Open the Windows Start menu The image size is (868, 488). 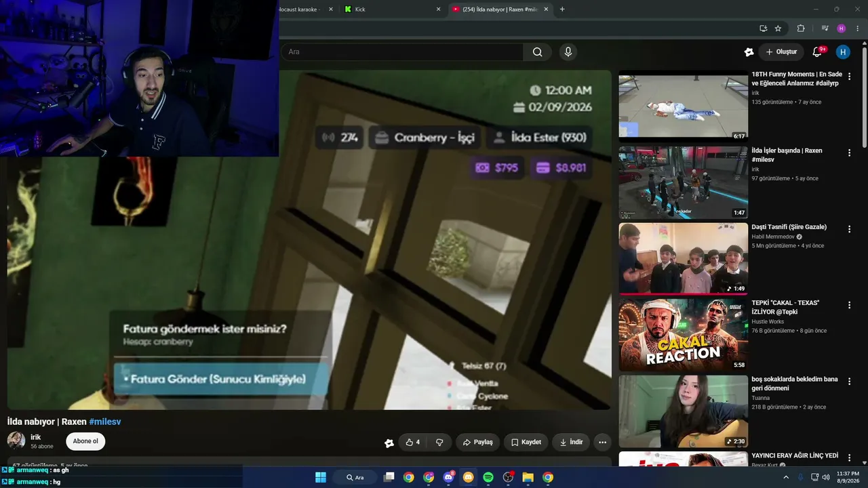click(x=321, y=477)
